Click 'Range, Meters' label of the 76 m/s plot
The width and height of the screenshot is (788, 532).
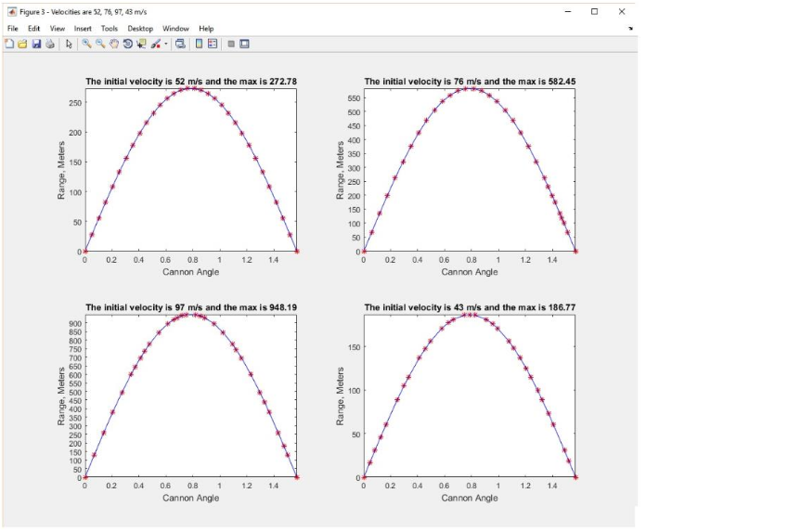[341, 171]
